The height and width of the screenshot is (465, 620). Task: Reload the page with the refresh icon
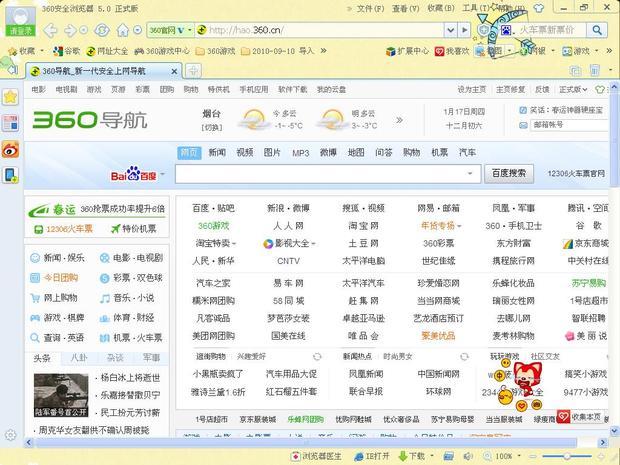[102, 30]
